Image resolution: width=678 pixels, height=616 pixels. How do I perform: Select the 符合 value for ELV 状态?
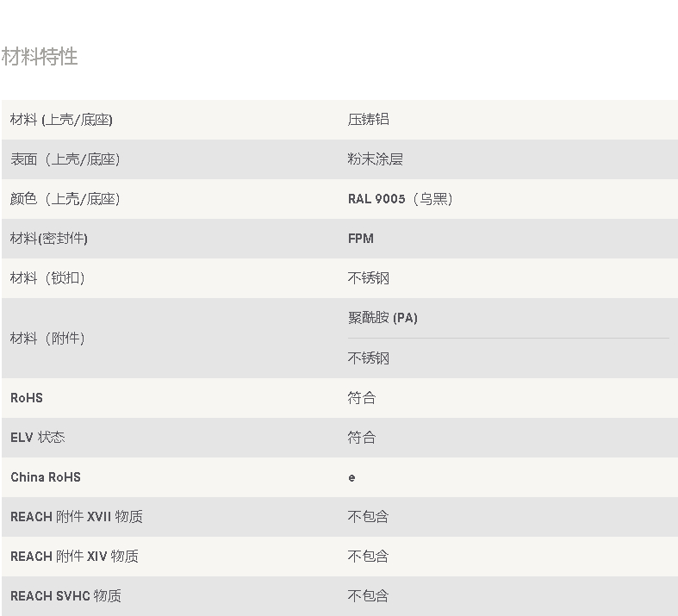pyautogui.click(x=362, y=438)
